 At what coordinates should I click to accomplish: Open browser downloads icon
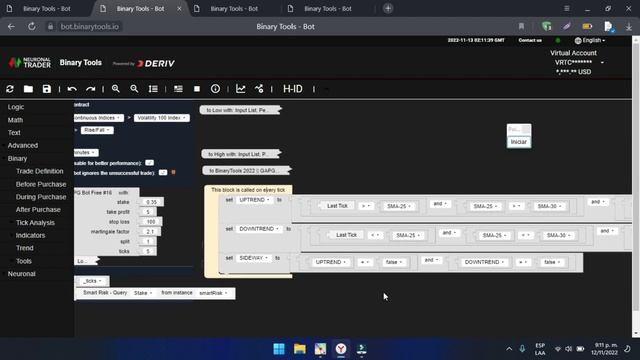629,27
